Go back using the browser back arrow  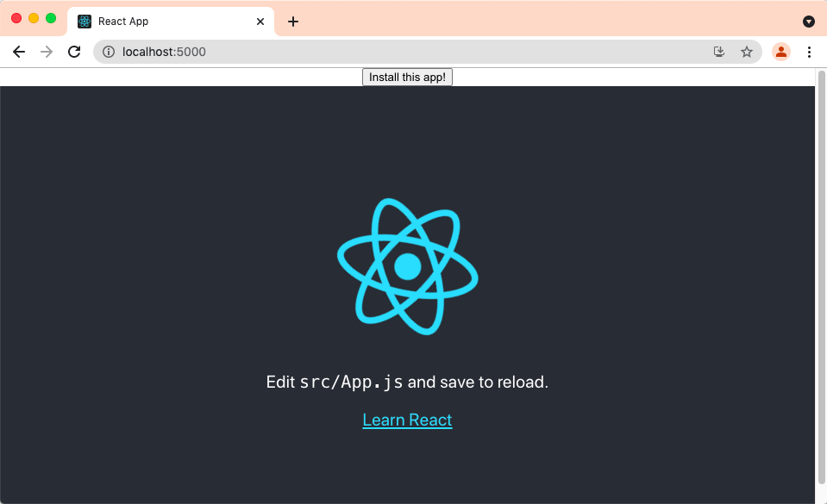pyautogui.click(x=19, y=52)
